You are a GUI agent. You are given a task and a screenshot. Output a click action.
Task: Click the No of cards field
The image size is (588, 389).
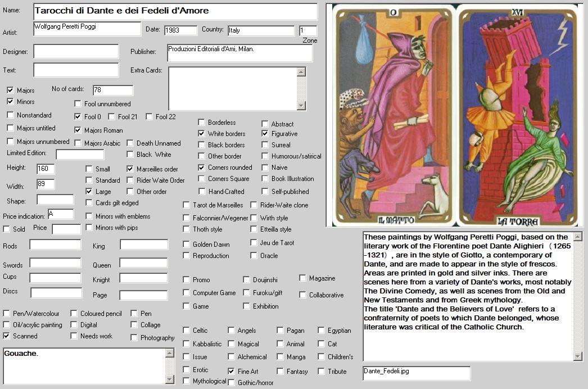click(x=113, y=90)
